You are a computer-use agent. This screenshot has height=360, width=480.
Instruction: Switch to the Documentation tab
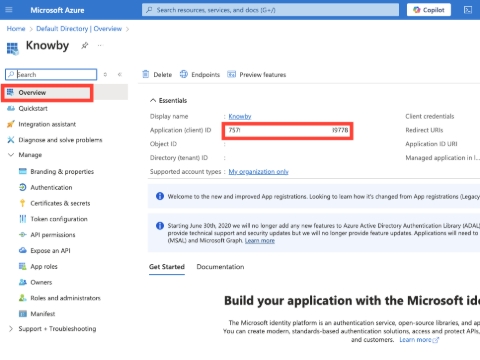pos(220,267)
